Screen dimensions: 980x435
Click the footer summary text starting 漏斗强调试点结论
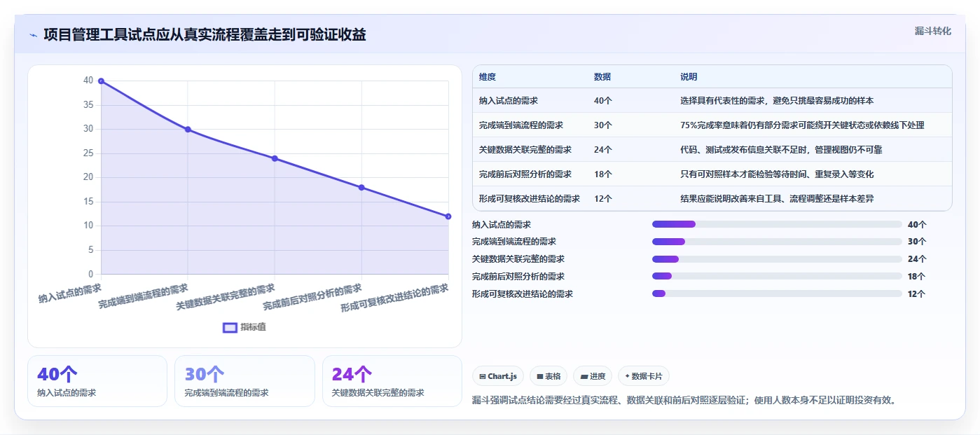pyautogui.click(x=684, y=401)
